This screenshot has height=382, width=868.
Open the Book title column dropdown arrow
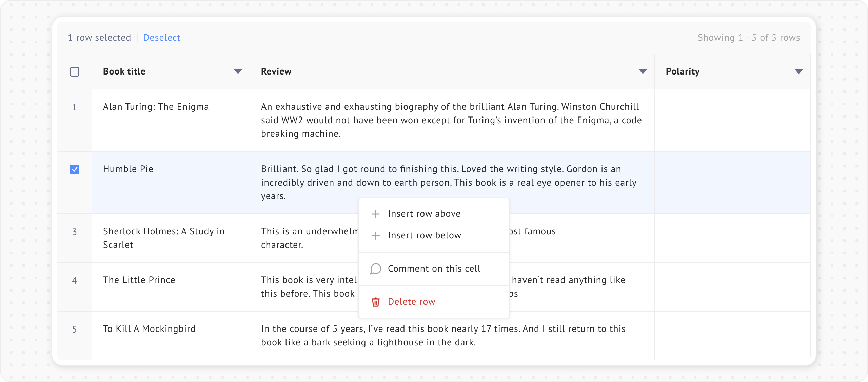[238, 72]
